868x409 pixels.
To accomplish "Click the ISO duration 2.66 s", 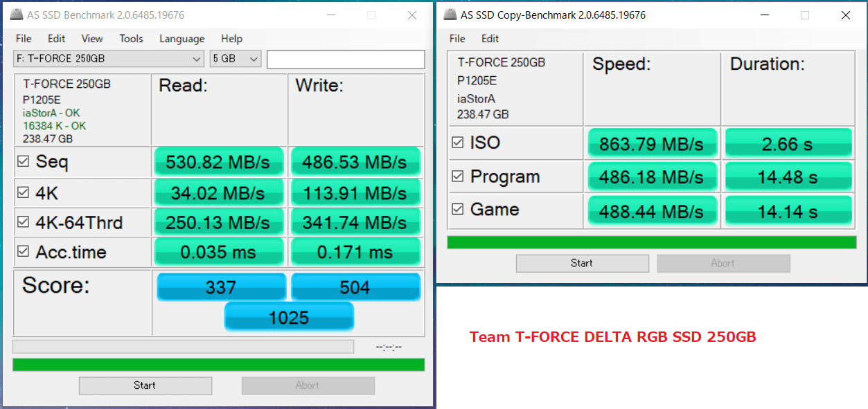I will pyautogui.click(x=788, y=143).
